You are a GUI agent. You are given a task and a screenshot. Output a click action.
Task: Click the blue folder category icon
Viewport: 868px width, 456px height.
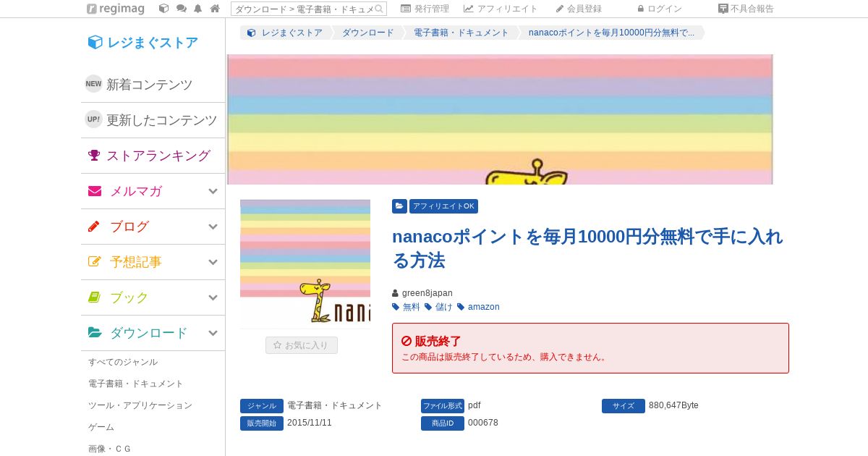[399, 206]
